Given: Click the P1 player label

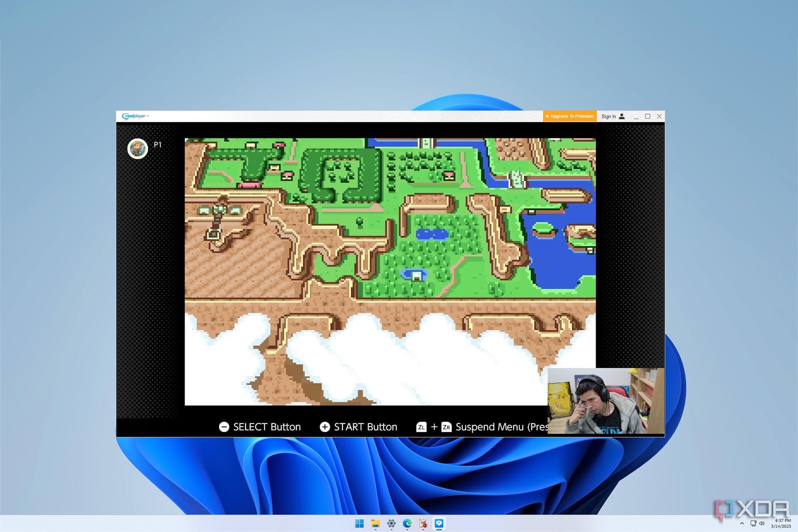Looking at the screenshot, I should click(x=158, y=145).
